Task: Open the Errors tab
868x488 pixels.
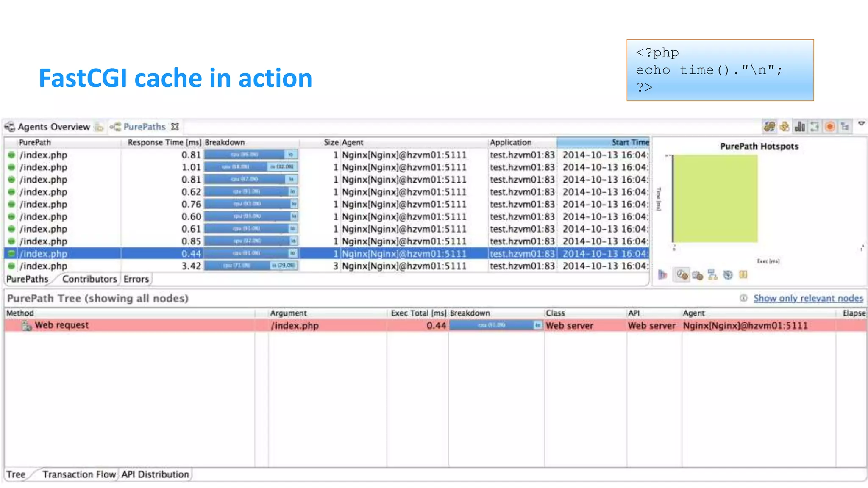Action: 136,279
